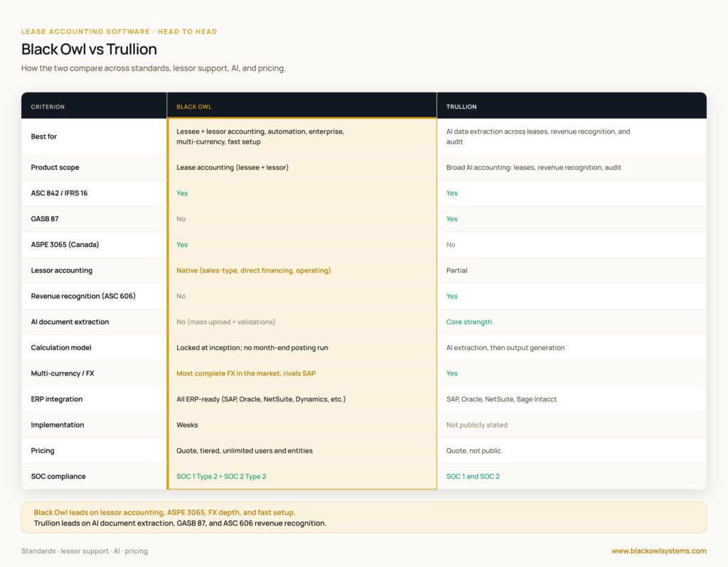Select the 'Product scope' row label
This screenshot has width=728, height=567.
(x=55, y=167)
